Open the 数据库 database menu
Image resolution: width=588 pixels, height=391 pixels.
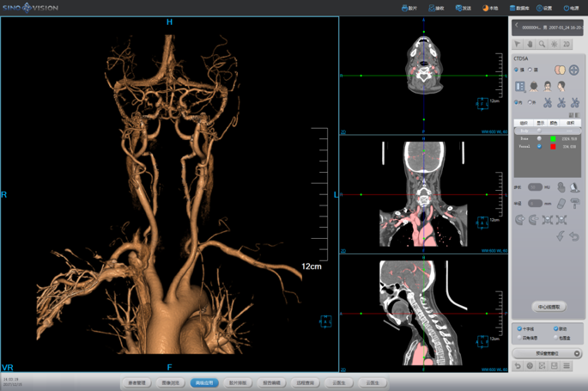coord(518,8)
